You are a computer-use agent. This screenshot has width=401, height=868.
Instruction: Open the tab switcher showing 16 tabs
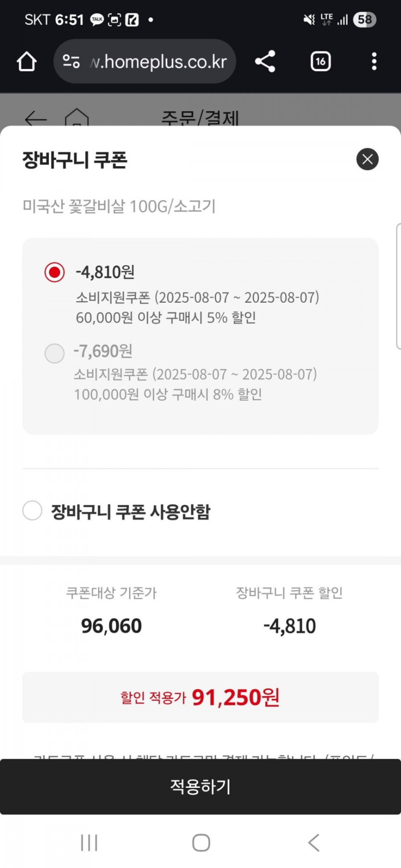tap(320, 61)
